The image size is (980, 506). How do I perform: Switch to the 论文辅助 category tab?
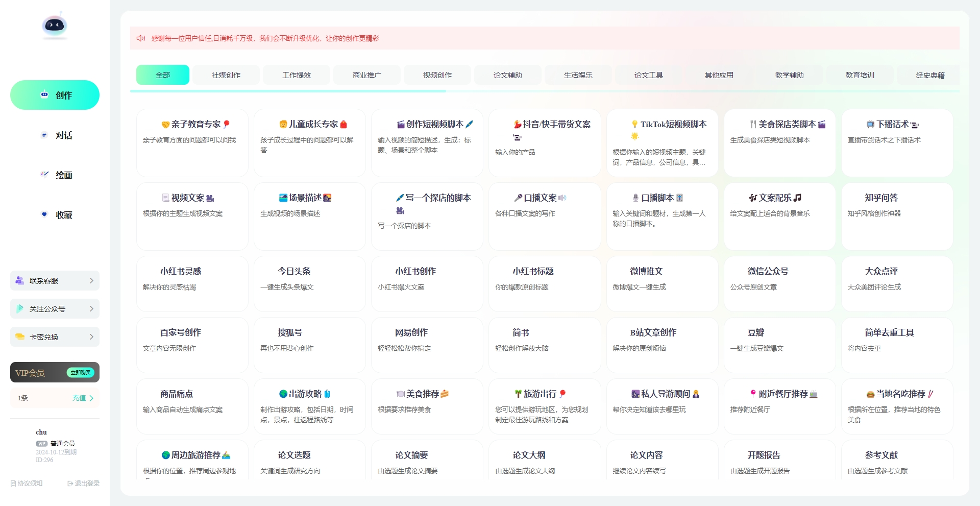507,75
